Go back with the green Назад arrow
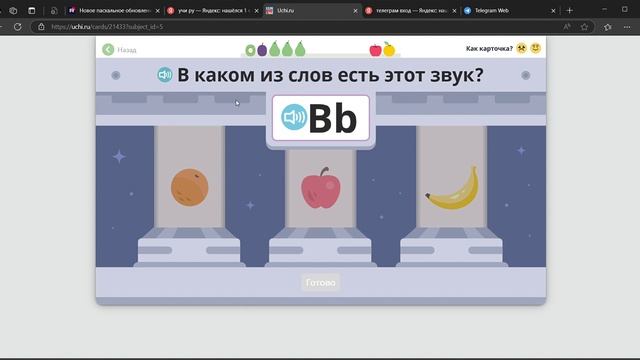640x360 pixels. (108, 50)
